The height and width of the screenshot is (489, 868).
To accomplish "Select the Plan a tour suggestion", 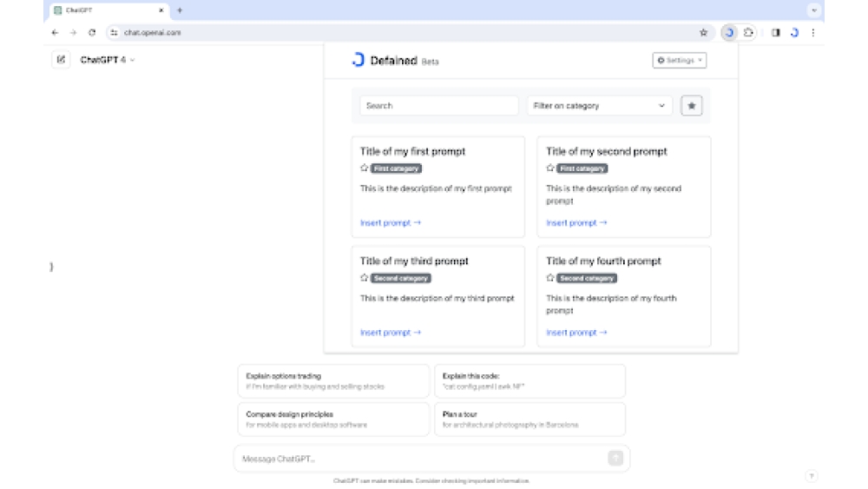I will [529, 420].
